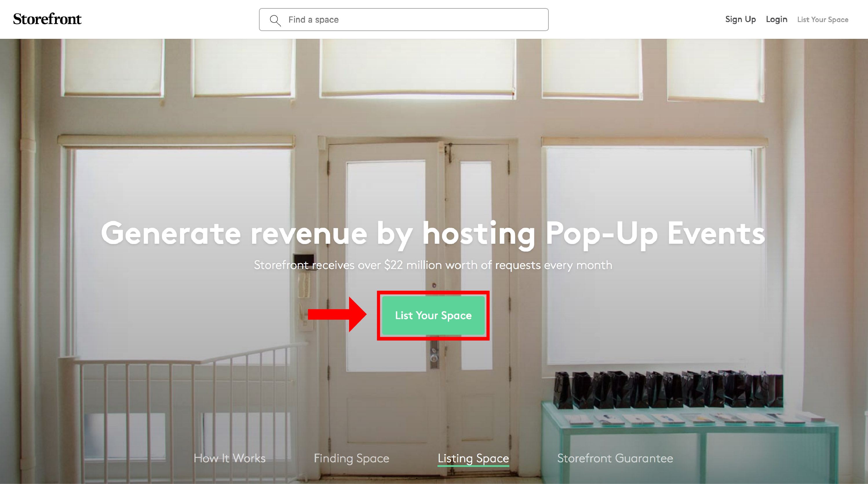The height and width of the screenshot is (484, 868).
Task: Click the Storefront logo
Action: (x=47, y=19)
